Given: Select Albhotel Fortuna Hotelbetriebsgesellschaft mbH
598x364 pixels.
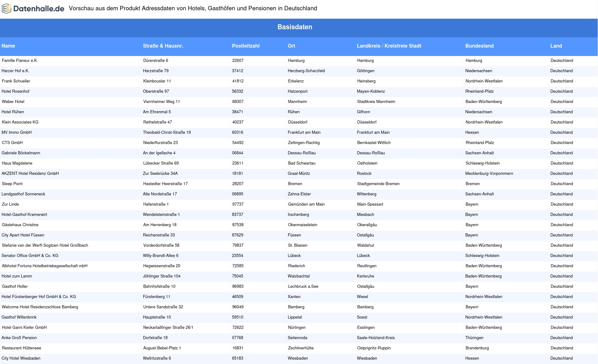Looking at the screenshot, I should (x=45, y=266).
